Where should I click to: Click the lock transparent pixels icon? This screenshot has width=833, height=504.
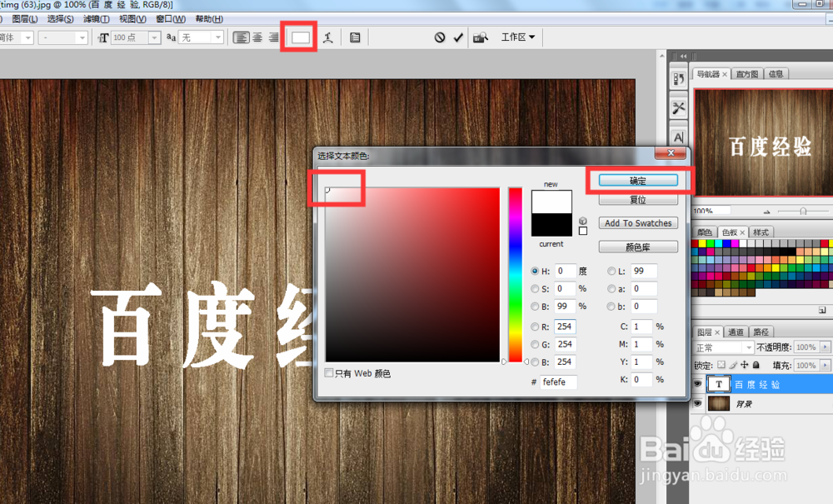(x=721, y=365)
